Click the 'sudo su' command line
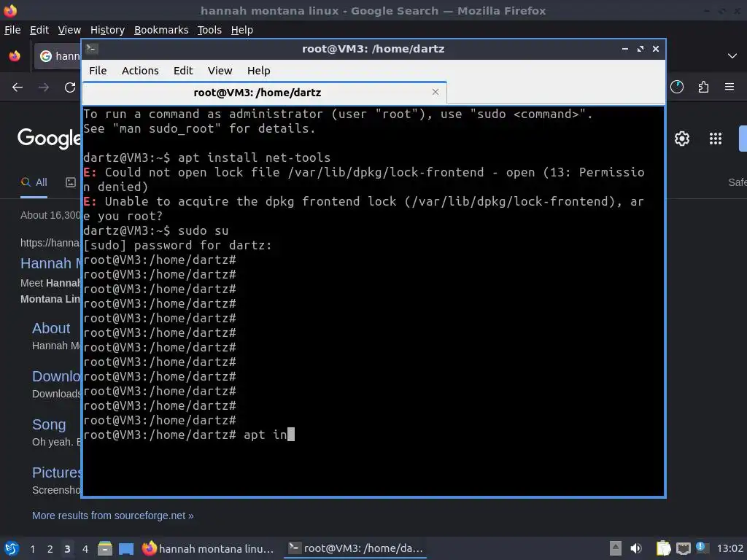The image size is (747, 560). (x=203, y=230)
